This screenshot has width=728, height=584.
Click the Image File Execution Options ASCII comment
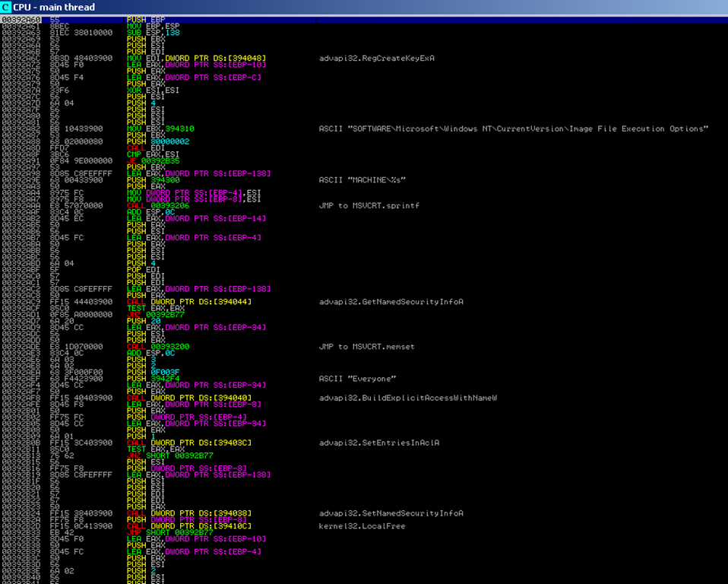pos(513,129)
